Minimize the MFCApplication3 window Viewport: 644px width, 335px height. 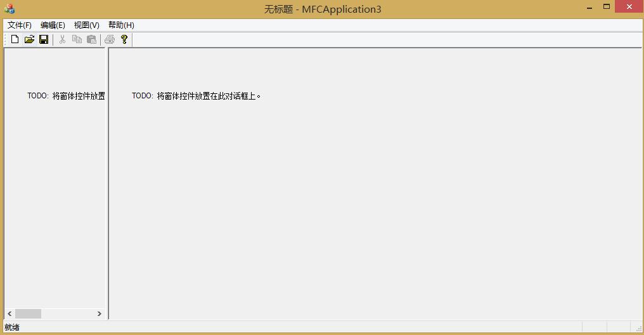click(x=589, y=7)
